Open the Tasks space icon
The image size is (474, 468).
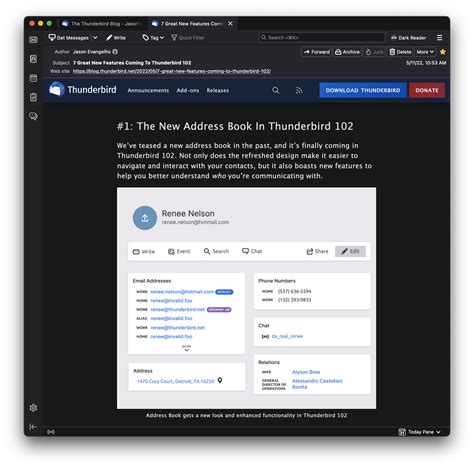(x=33, y=97)
